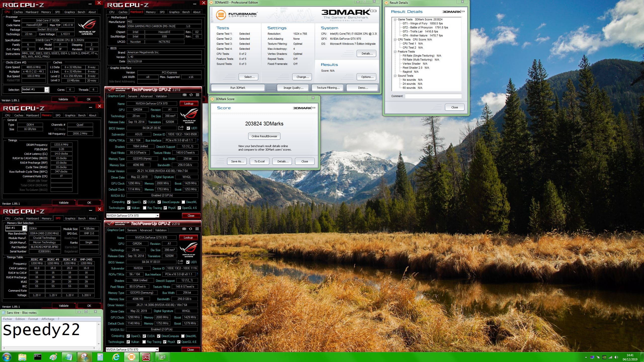This screenshot has height=362, width=644.
Task: Switch to Sensors tab in top GPU-Z
Action: 132,96
